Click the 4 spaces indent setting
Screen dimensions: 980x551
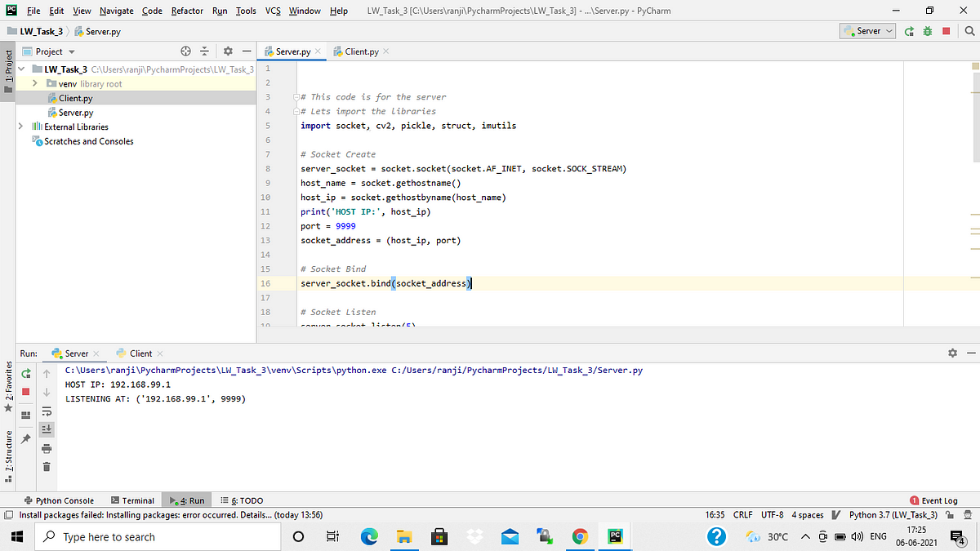808,515
